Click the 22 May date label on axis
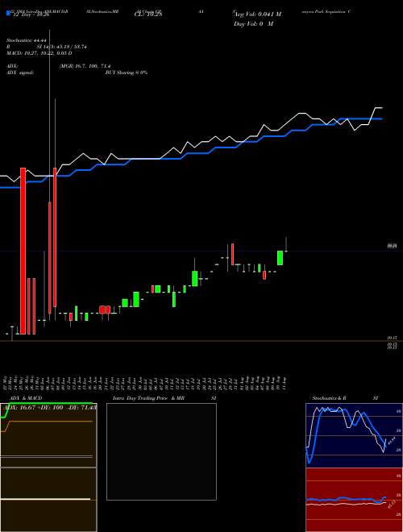Viewport: 403px width, 532px height. coord(6,382)
